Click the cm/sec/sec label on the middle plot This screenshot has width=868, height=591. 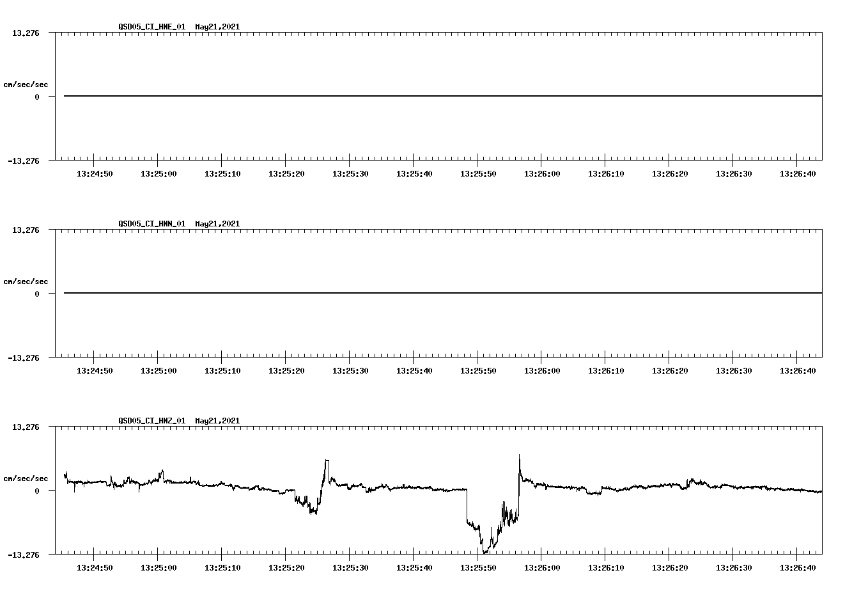[26, 281]
